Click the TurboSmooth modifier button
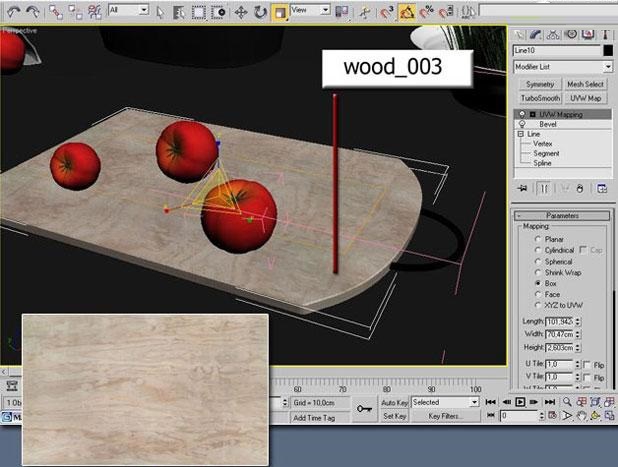 (x=540, y=98)
